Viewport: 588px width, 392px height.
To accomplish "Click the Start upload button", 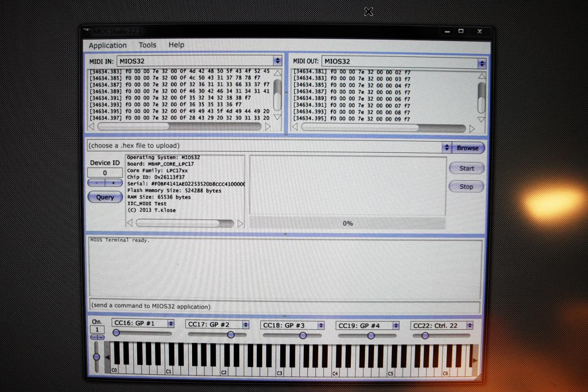I will tap(466, 168).
